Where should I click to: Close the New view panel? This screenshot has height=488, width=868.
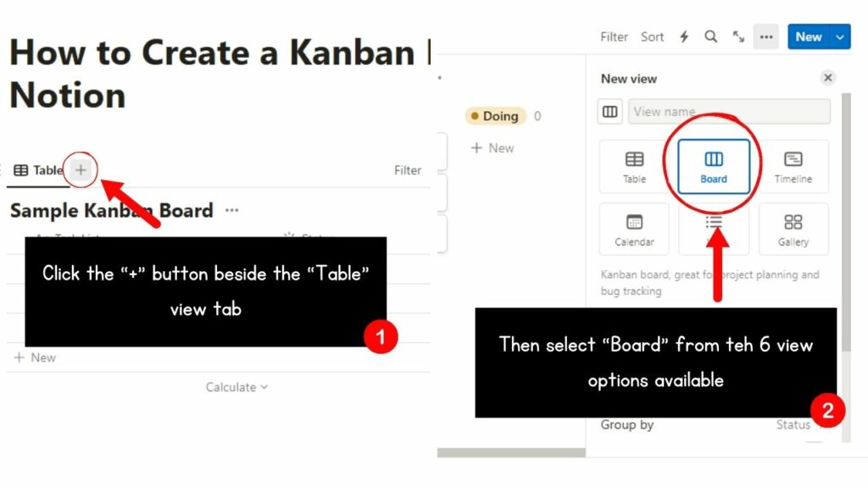point(827,77)
